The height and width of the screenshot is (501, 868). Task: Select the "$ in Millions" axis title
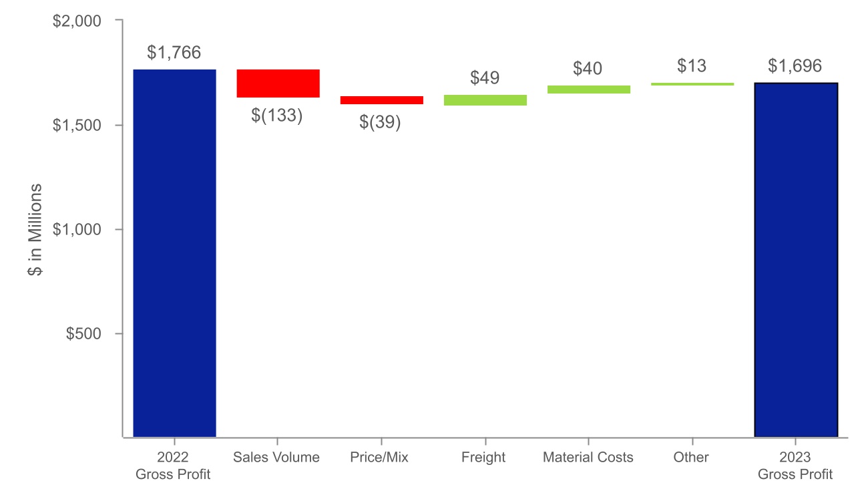click(36, 229)
